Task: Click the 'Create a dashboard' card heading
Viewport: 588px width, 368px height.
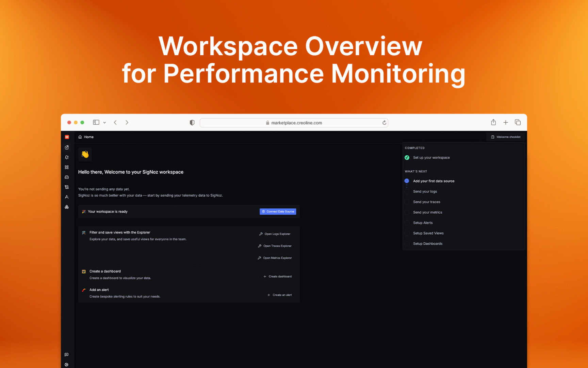Action: tap(105, 271)
